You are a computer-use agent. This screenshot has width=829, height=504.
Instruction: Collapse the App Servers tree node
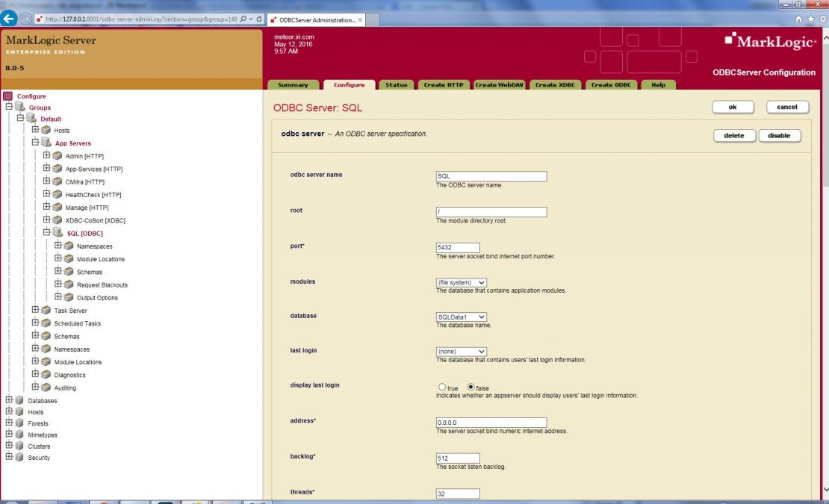[x=35, y=142]
